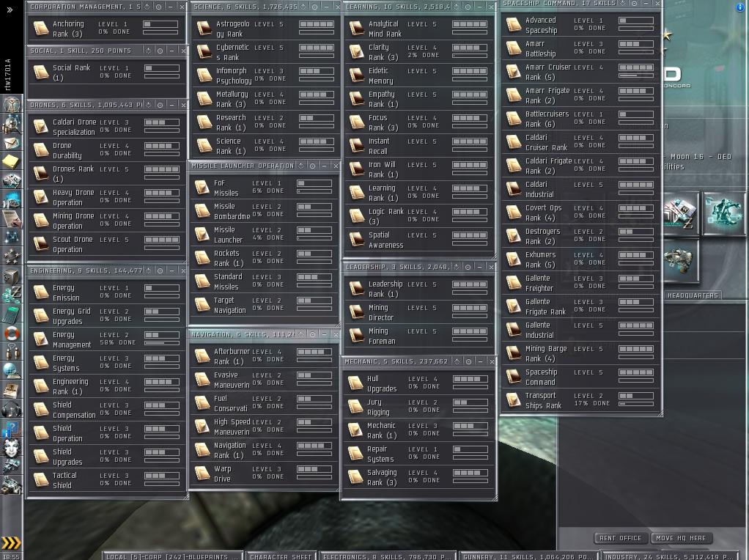The height and width of the screenshot is (560, 749).
Task: Open the station service icon with the ship
Action: coord(680,261)
